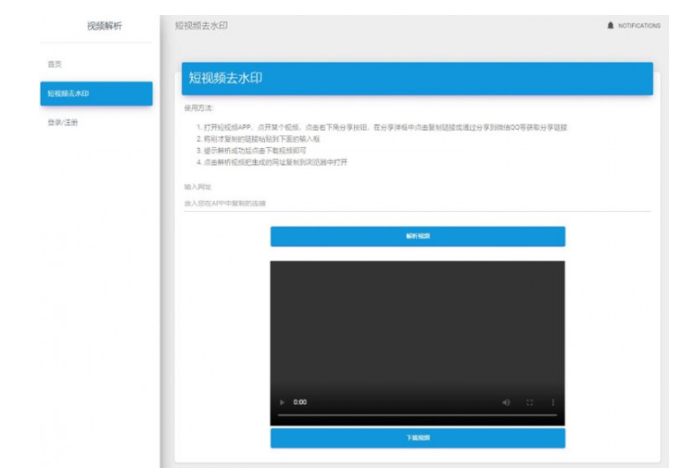677x474 pixels.
Task: Open video player more options menu
Action: click(x=553, y=402)
